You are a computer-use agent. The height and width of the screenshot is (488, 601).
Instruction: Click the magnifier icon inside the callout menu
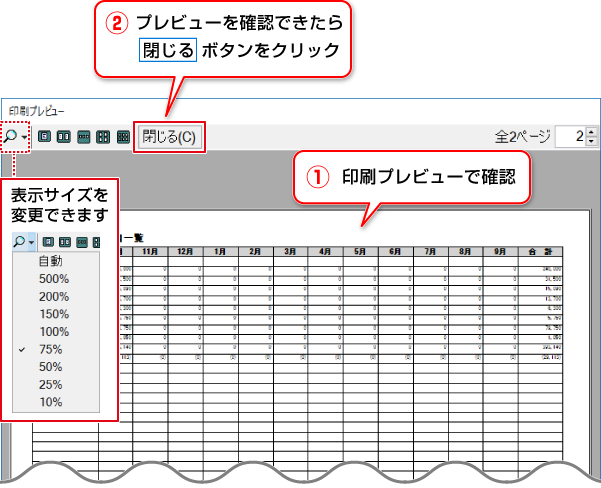[19, 242]
